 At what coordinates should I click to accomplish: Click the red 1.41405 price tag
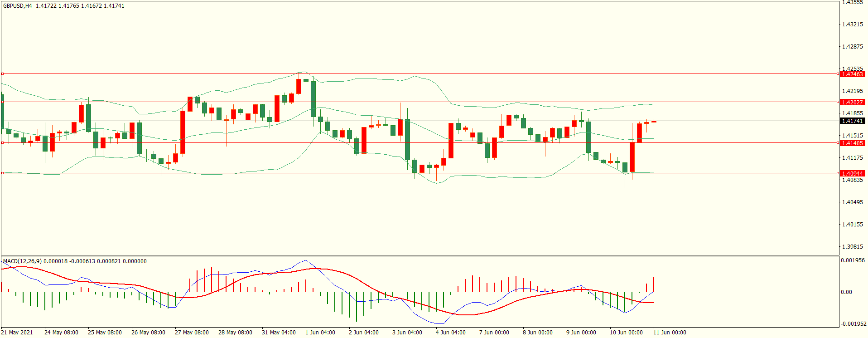point(852,143)
